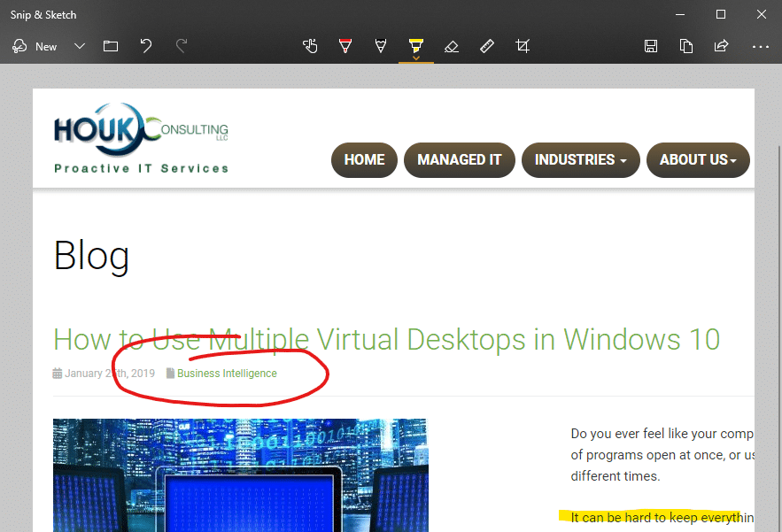Share the snip via share icon
The width and height of the screenshot is (782, 532).
(x=721, y=46)
